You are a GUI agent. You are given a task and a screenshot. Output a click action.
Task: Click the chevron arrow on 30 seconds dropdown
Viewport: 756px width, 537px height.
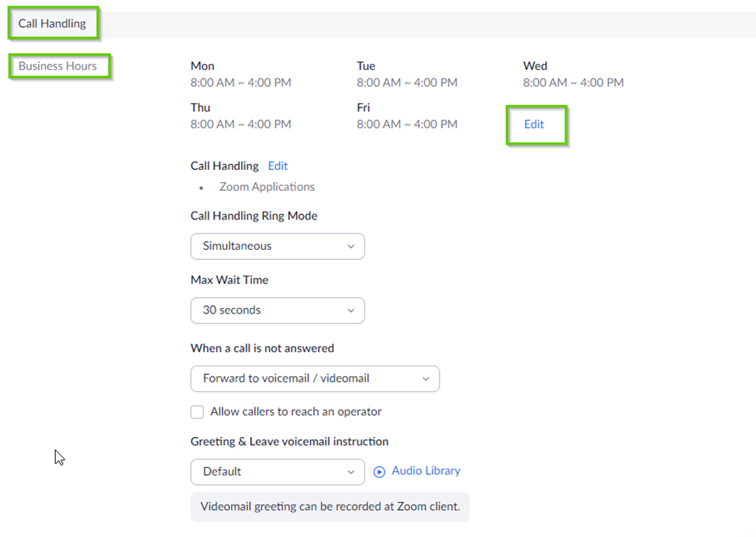tap(351, 310)
